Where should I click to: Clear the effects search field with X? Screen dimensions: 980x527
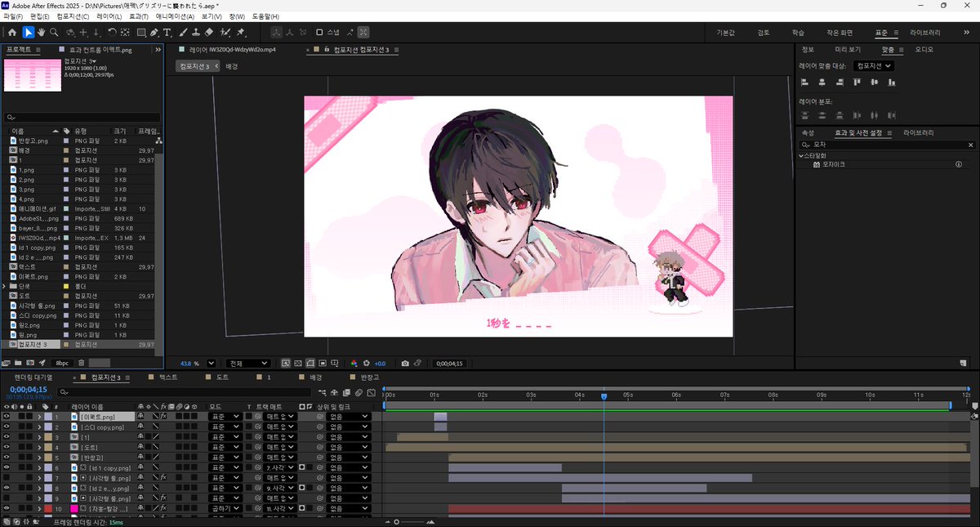(x=971, y=145)
